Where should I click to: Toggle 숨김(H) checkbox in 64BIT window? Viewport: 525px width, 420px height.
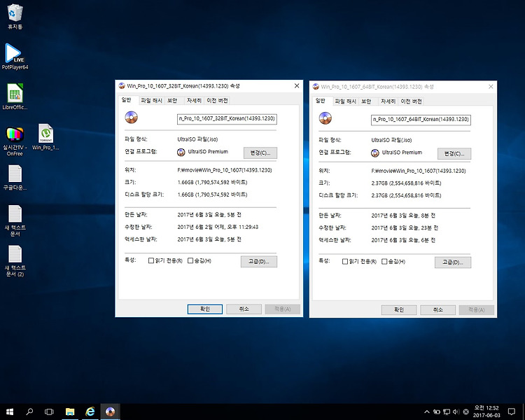click(384, 262)
